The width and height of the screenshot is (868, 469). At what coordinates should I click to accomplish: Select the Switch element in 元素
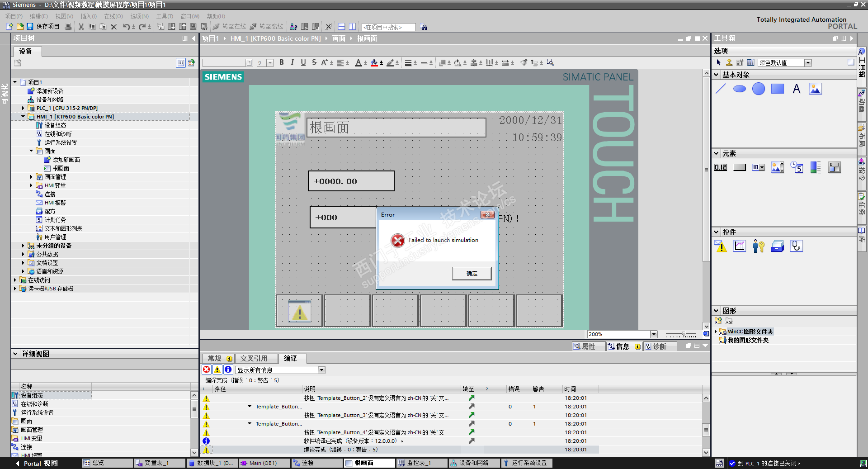coord(835,168)
